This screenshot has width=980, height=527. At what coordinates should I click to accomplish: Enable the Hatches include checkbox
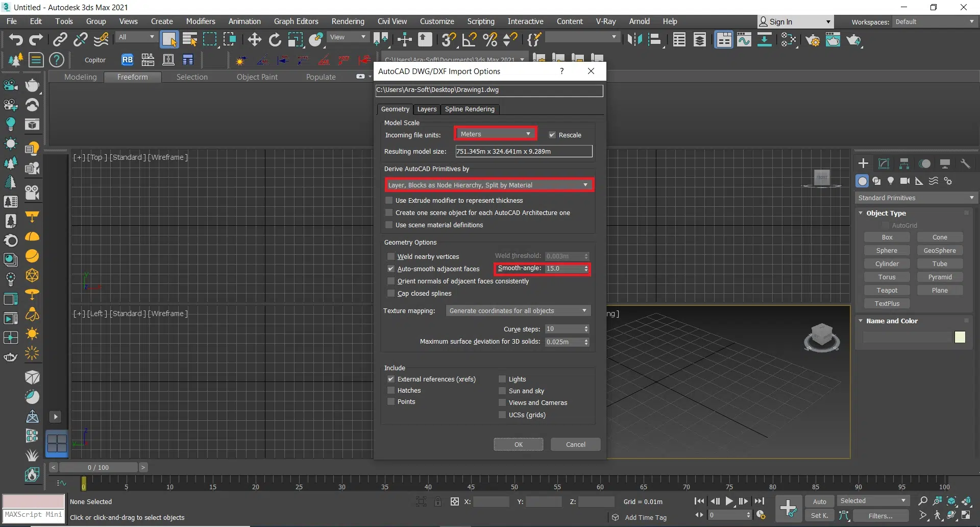coord(391,391)
